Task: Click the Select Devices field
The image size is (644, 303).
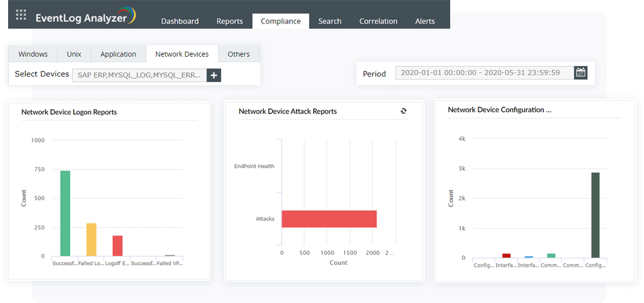Action: coord(139,75)
